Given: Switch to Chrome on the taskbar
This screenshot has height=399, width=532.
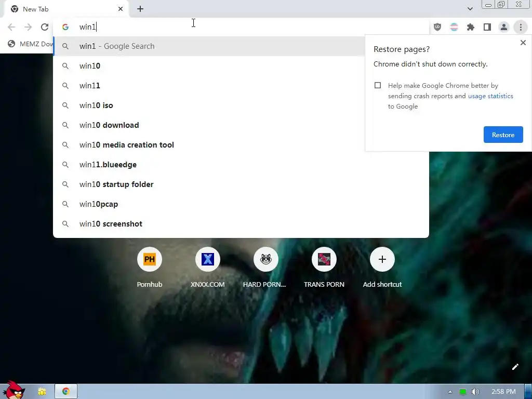Looking at the screenshot, I should pyautogui.click(x=66, y=392).
